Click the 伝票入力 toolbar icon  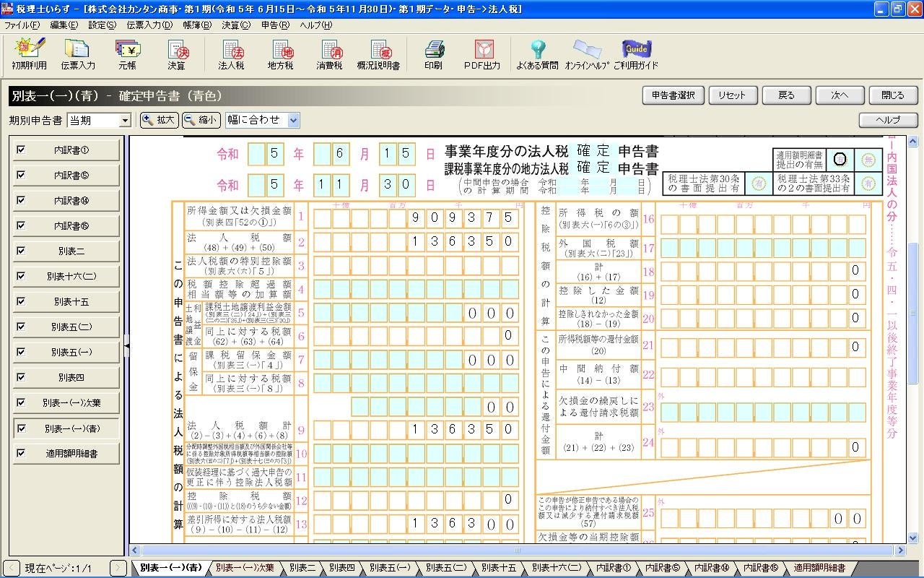(78, 54)
